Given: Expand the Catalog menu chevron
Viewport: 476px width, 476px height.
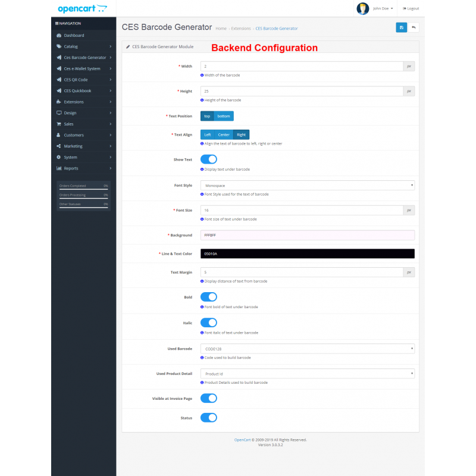Looking at the screenshot, I should pyautogui.click(x=111, y=46).
